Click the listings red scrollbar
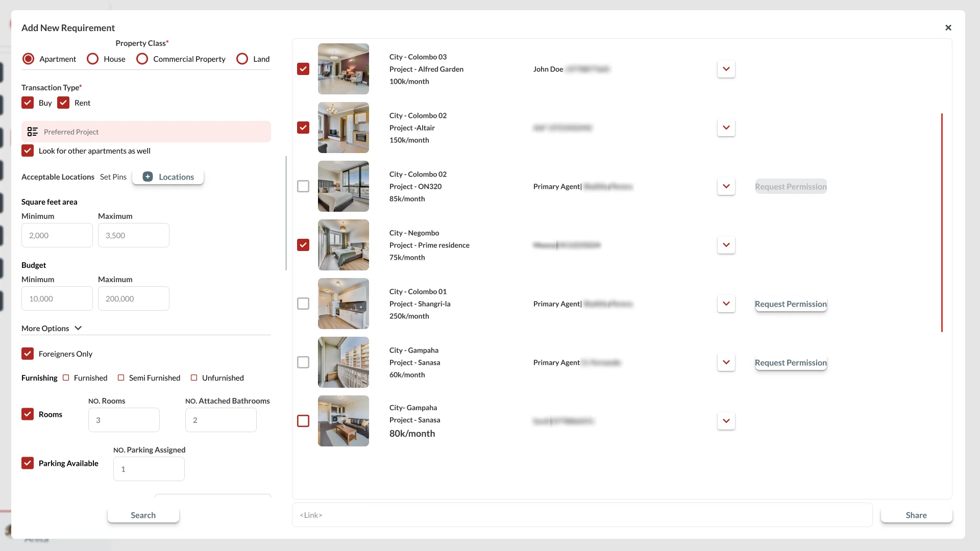The image size is (980, 551). (x=942, y=222)
